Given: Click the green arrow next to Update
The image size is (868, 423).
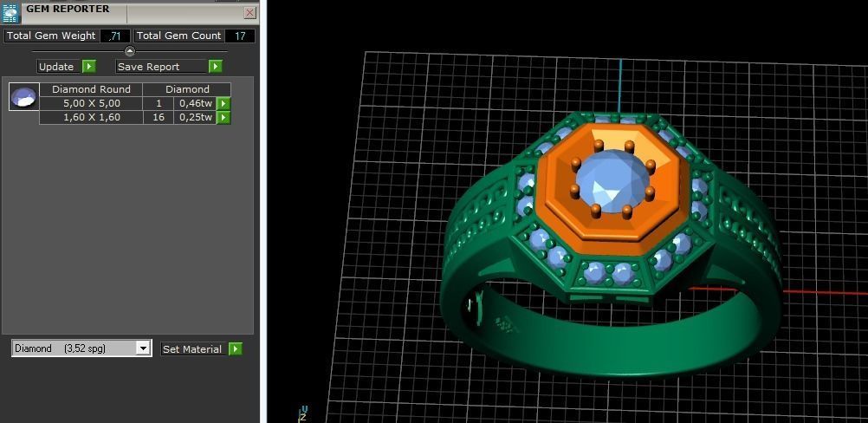Looking at the screenshot, I should pos(89,67).
